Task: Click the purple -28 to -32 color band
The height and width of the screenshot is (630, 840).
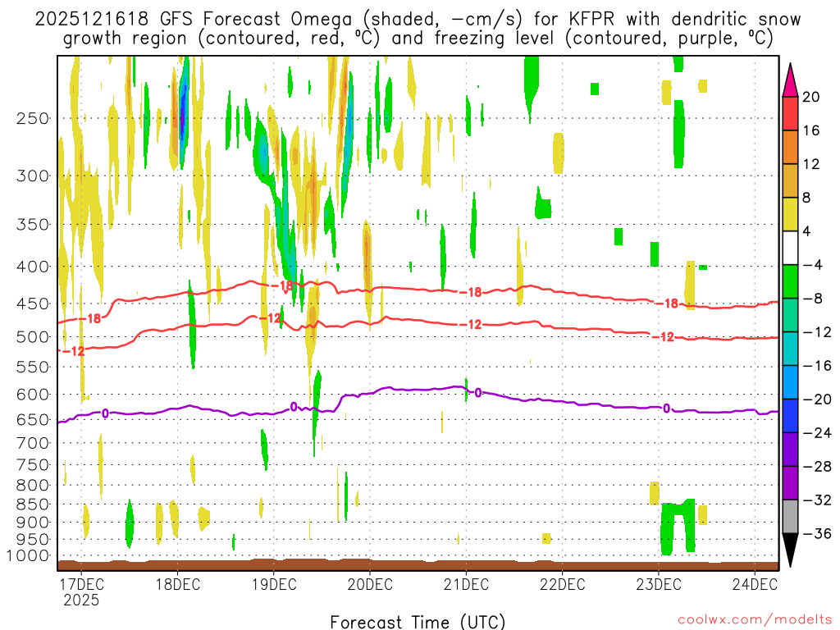Action: pyautogui.click(x=790, y=482)
